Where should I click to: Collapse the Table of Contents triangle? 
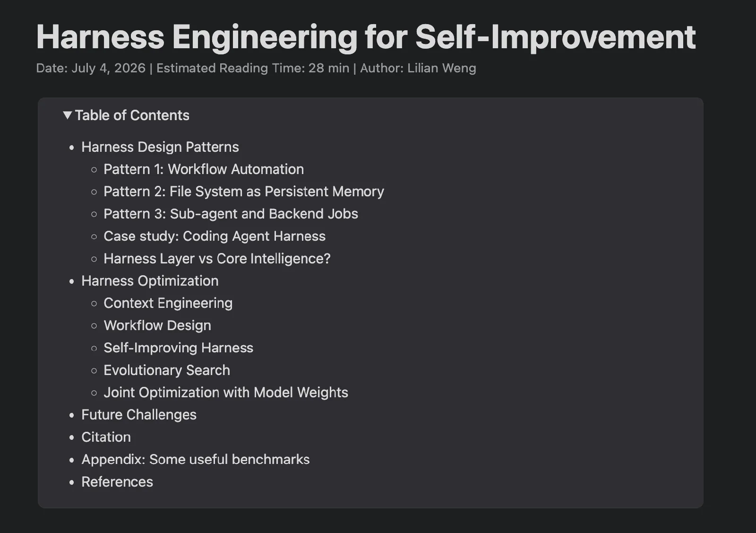pyautogui.click(x=68, y=115)
